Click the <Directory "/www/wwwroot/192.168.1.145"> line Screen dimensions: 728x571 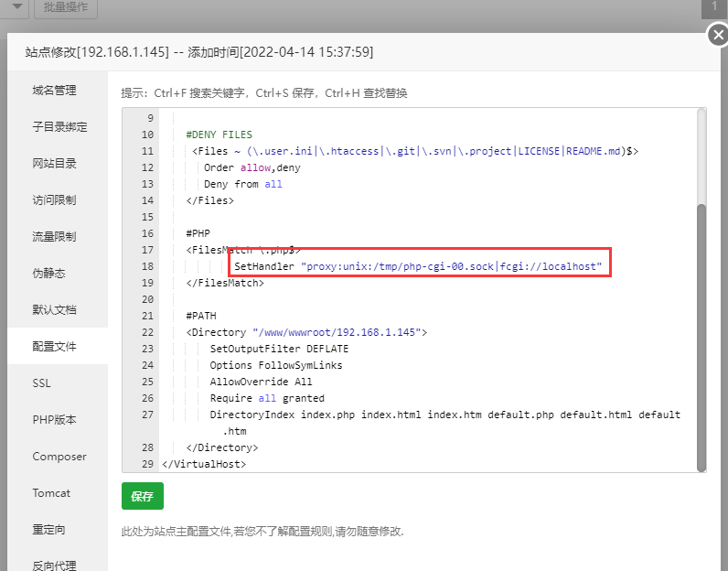coord(306,333)
